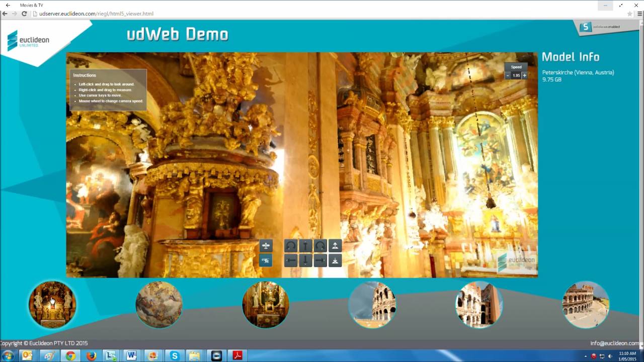The image size is (644, 362).
Task: Click the speed value field 1.95
Action: pyautogui.click(x=516, y=75)
